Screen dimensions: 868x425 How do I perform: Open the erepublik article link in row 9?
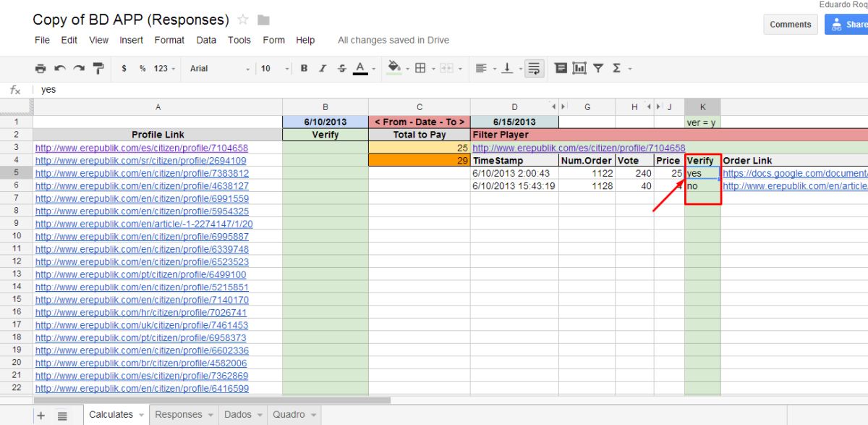pos(144,224)
